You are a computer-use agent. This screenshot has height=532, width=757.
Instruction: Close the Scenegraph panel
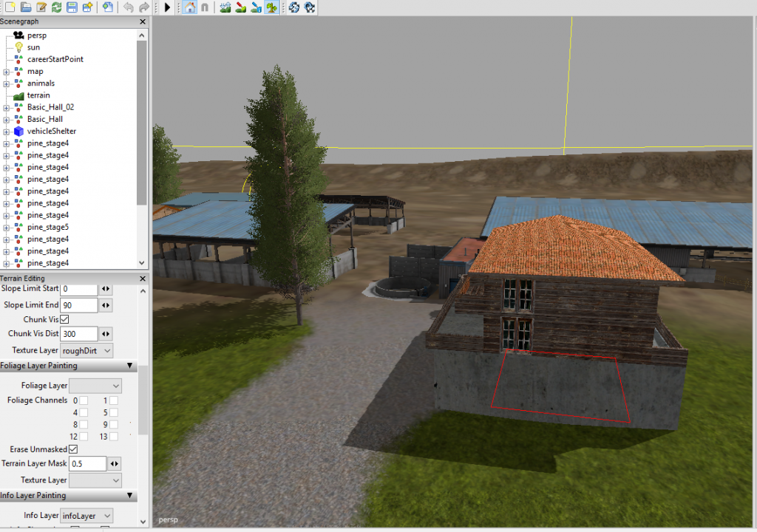click(143, 21)
